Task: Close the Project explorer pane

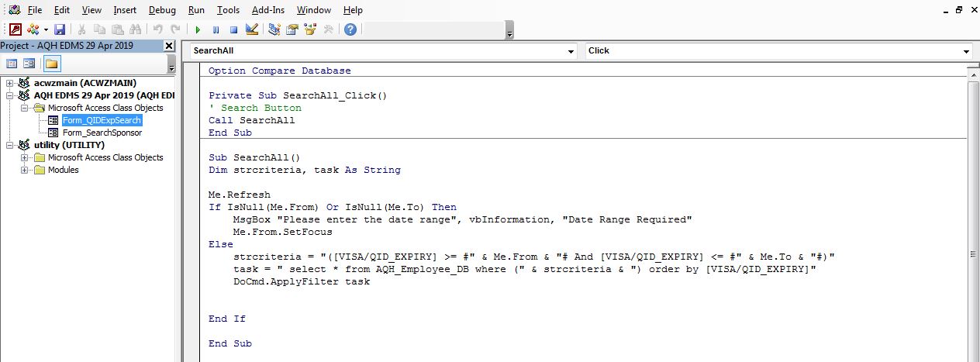Action: pyautogui.click(x=170, y=46)
